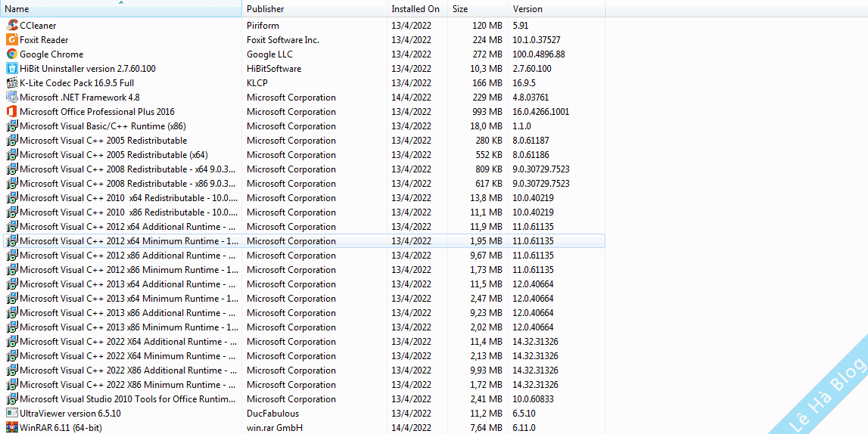868x434 pixels.
Task: Click the Microsoft Office Professional Plus icon
Action: point(11,112)
